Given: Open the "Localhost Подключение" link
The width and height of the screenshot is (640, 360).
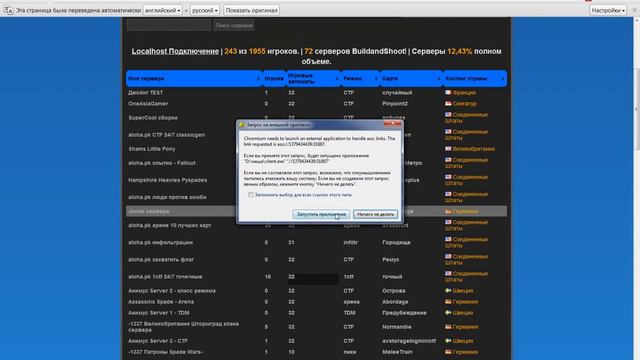Looking at the screenshot, I should (175, 51).
